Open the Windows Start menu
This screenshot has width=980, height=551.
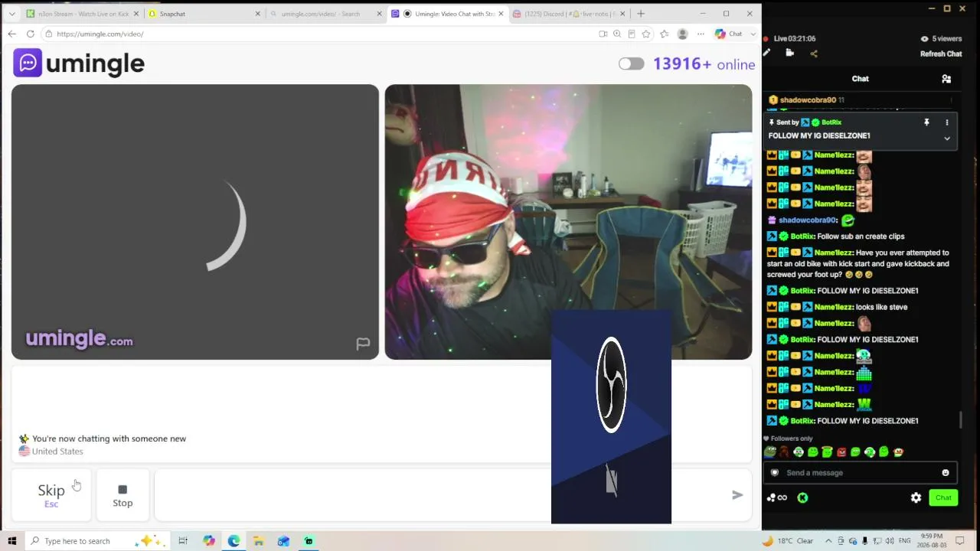click(x=11, y=541)
